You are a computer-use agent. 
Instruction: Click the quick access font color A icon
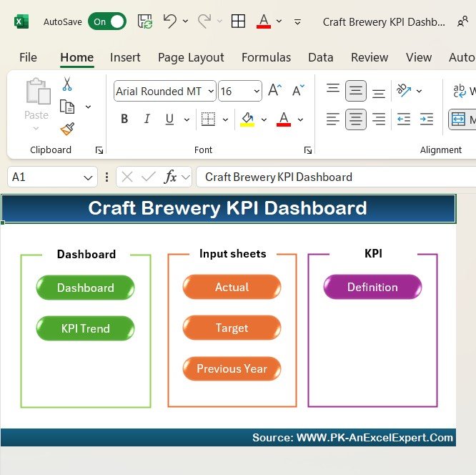coord(264,21)
